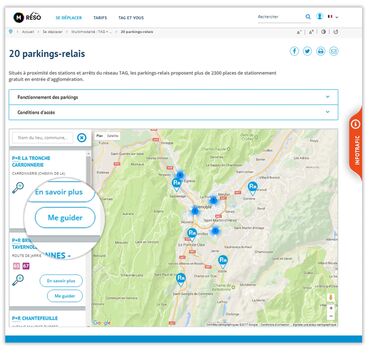Open the TARIFS menu
370x363 pixels.
(100, 18)
